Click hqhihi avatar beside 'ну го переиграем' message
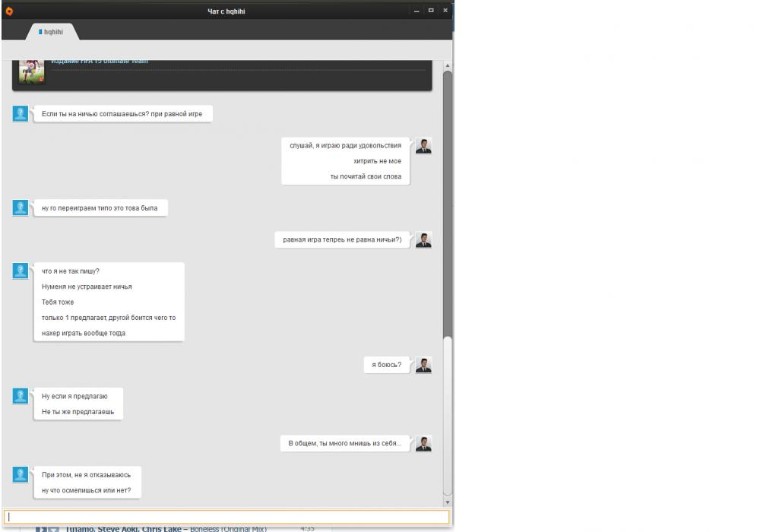This screenshot has width=760, height=532. click(21, 207)
